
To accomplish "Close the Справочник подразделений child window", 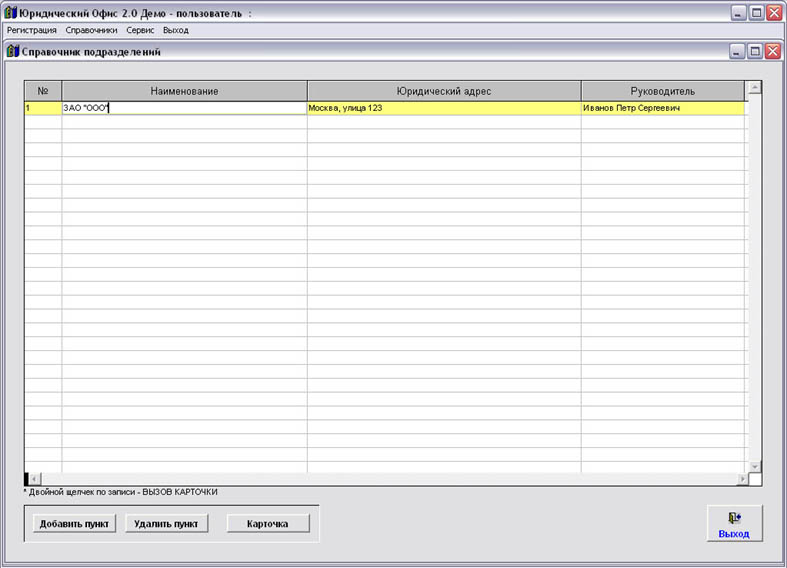I will tap(773, 51).
